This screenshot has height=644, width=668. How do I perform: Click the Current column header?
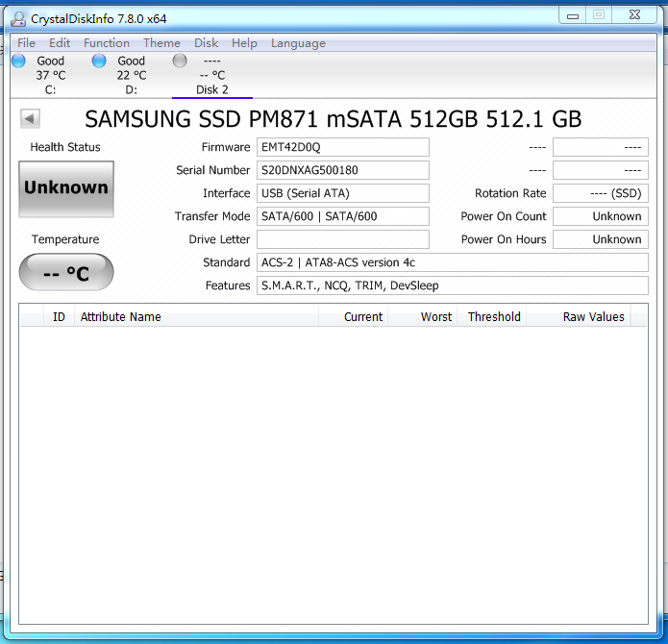353,316
